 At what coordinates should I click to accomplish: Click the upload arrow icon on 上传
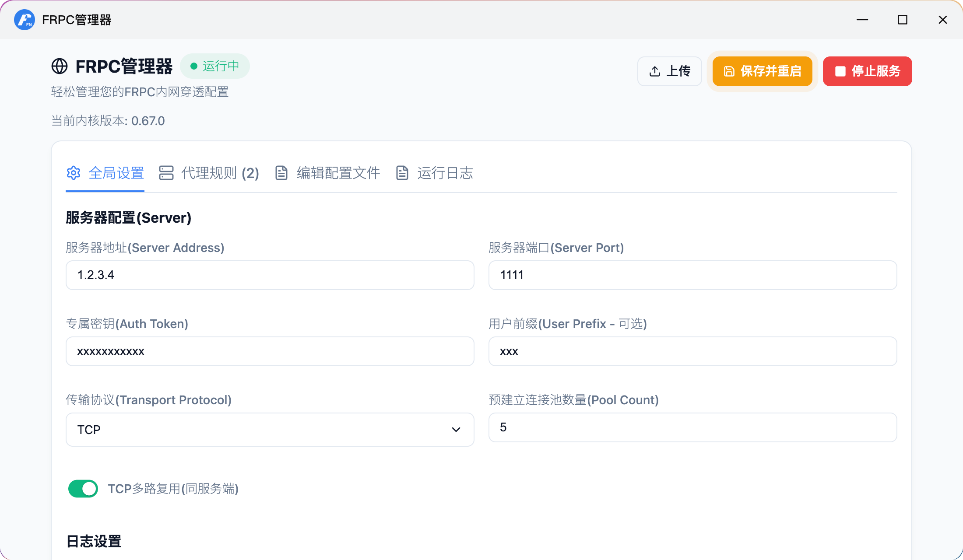pyautogui.click(x=655, y=71)
